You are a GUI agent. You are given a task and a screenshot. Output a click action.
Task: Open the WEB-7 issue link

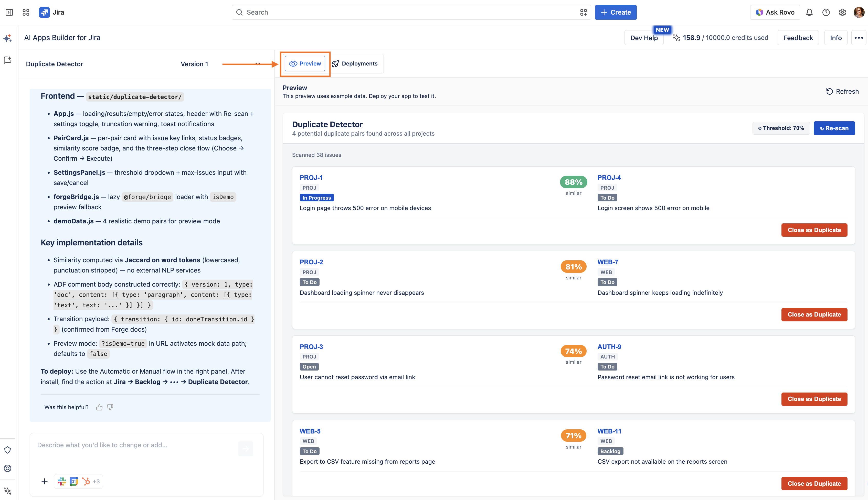(608, 262)
